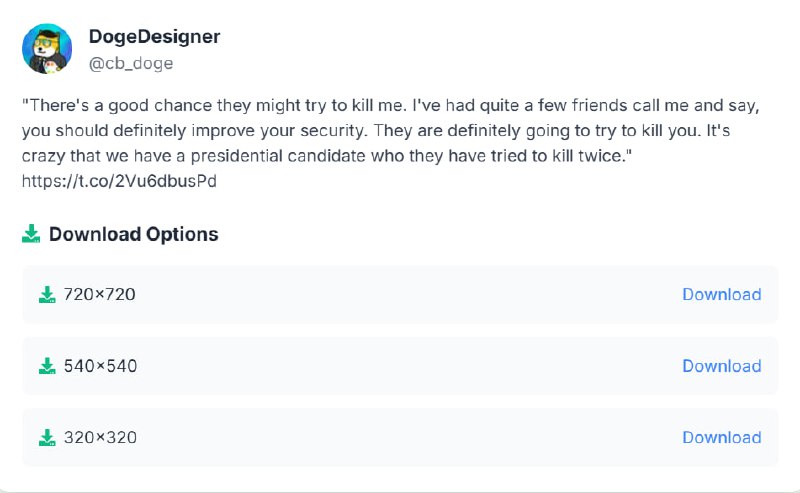The image size is (800, 493).
Task: Click the download icon next to 720×720
Action: [46, 294]
